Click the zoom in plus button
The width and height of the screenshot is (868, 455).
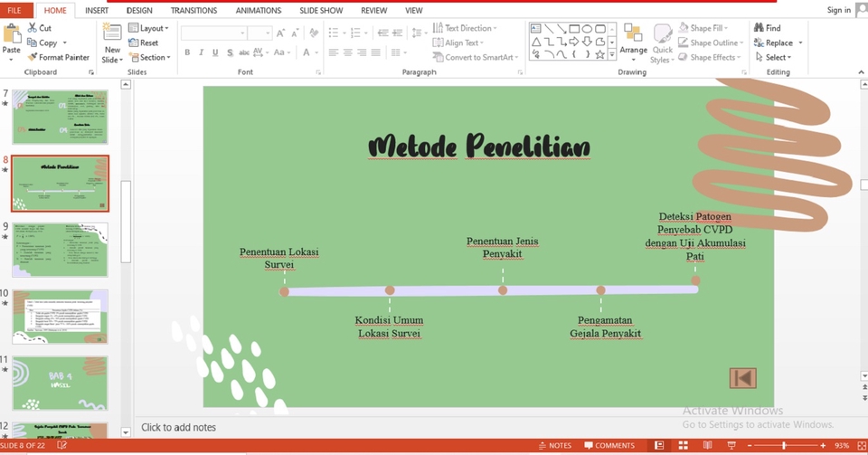pos(823,446)
